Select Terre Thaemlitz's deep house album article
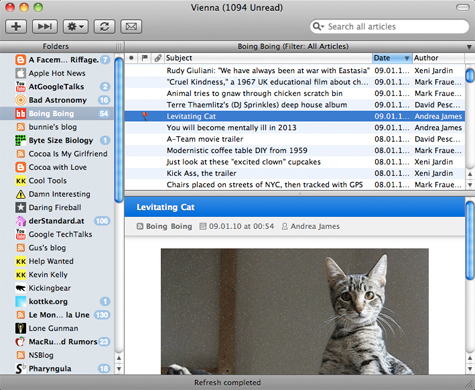475x390 pixels. click(x=295, y=105)
